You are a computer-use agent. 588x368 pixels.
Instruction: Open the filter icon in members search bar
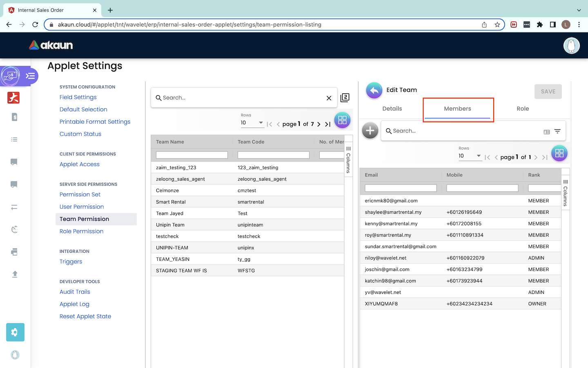[x=557, y=131]
